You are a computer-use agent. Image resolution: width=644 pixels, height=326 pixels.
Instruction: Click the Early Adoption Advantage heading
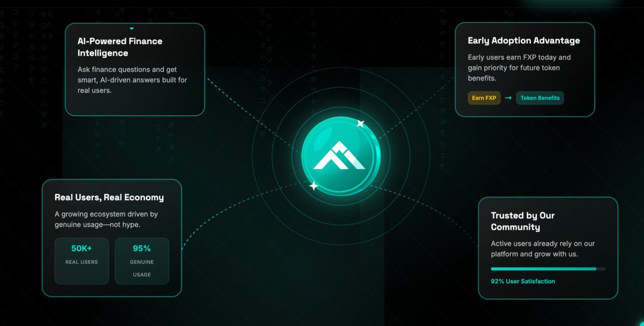(524, 41)
